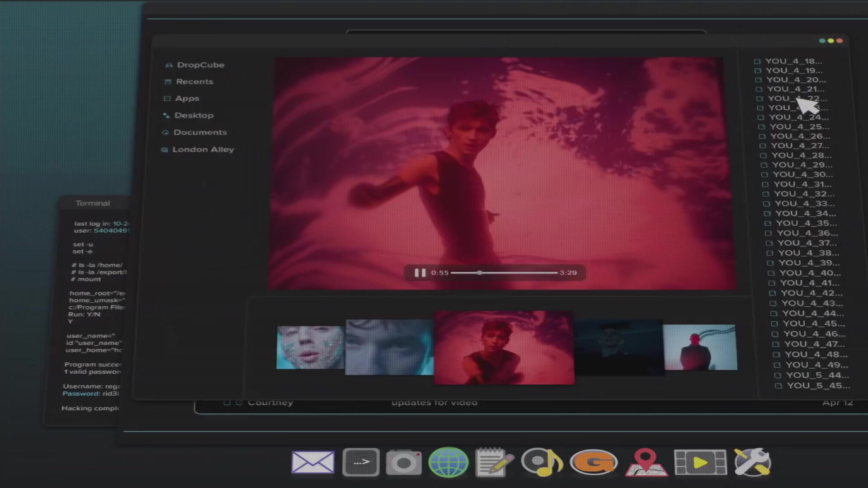
Task: Select the YOU_4_36 file name
Action: [807, 233]
